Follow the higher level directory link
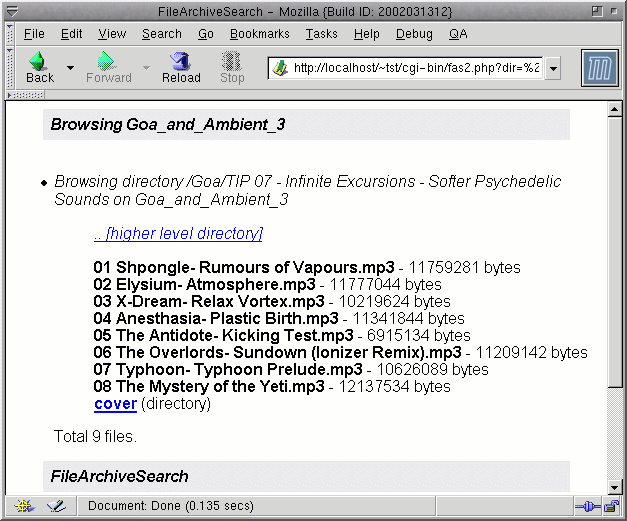 [x=178, y=233]
